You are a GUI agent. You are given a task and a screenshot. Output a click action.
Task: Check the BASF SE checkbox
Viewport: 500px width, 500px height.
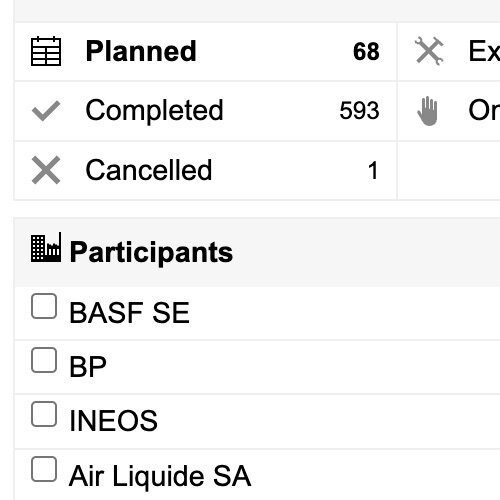pos(44,306)
